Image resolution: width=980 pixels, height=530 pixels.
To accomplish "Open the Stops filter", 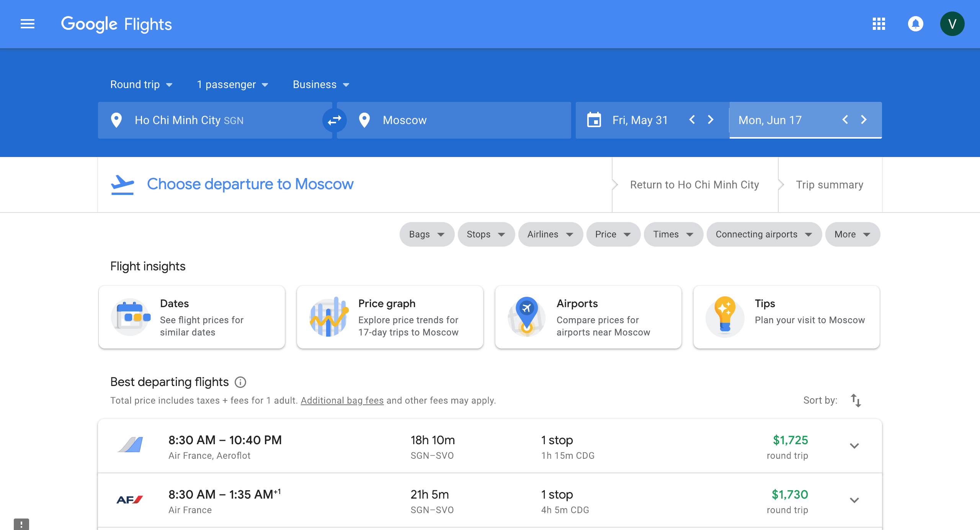I will click(x=486, y=234).
